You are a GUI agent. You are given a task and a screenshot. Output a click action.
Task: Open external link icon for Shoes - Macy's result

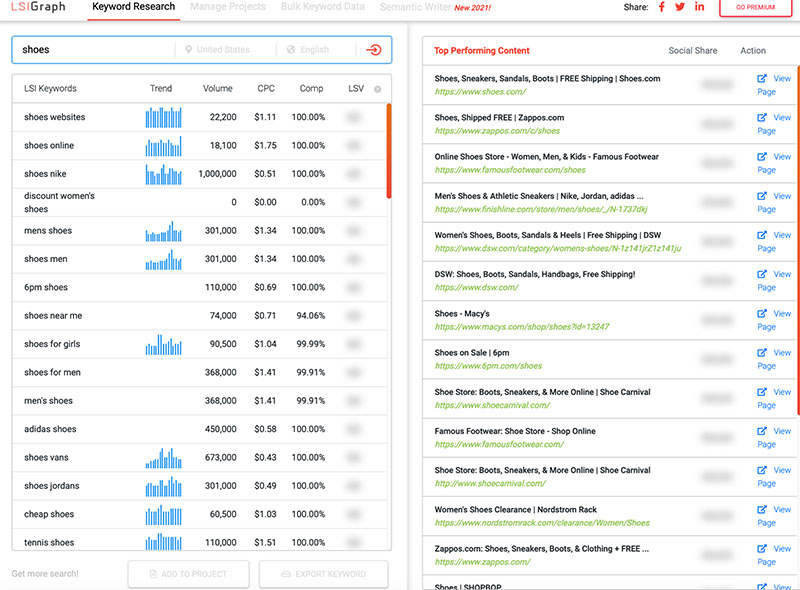(x=762, y=314)
